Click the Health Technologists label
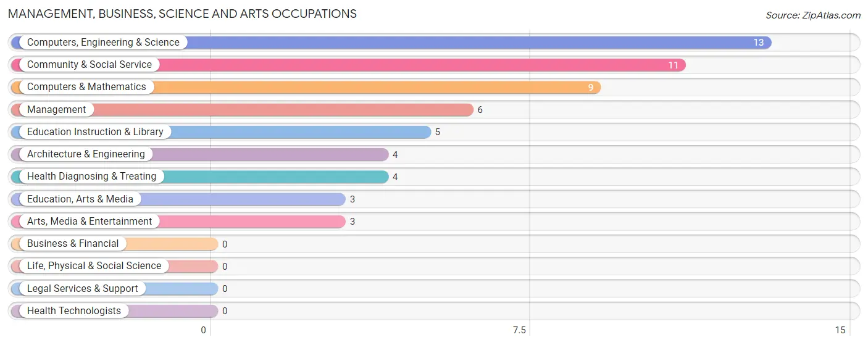 74,311
